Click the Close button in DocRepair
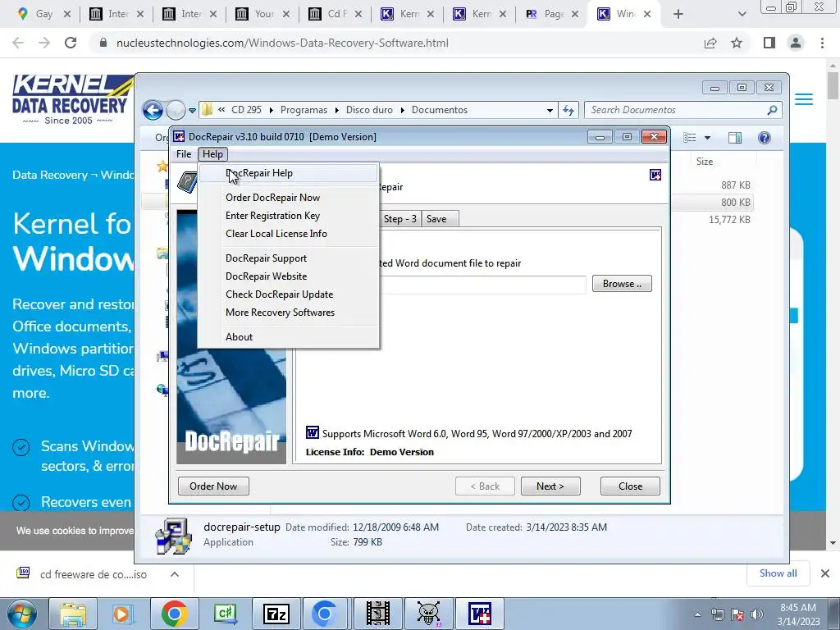 click(630, 486)
